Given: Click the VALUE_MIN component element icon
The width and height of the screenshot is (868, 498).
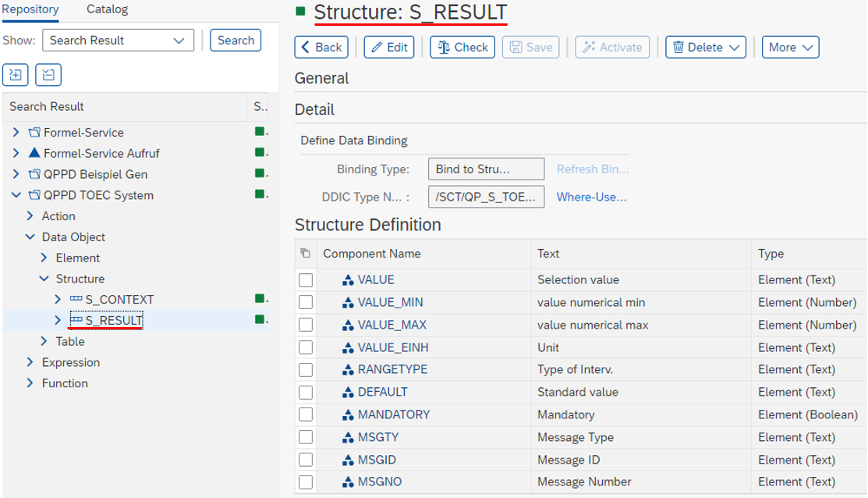Looking at the screenshot, I should pos(348,302).
